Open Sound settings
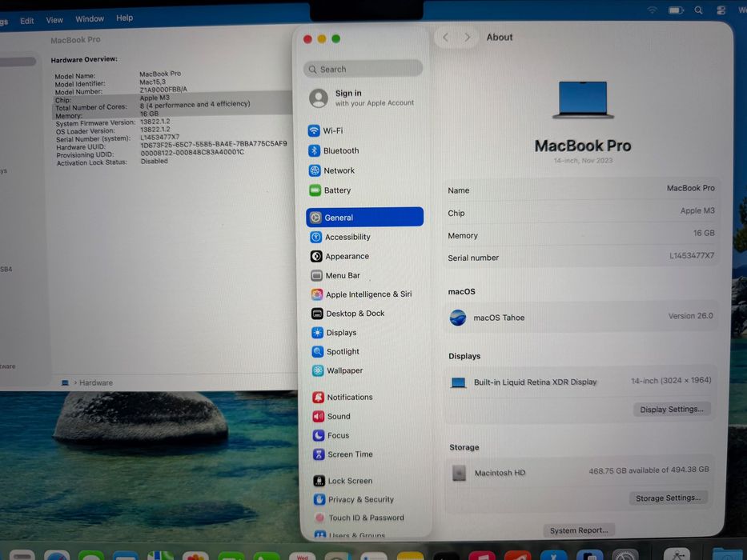The image size is (747, 560). [x=331, y=416]
